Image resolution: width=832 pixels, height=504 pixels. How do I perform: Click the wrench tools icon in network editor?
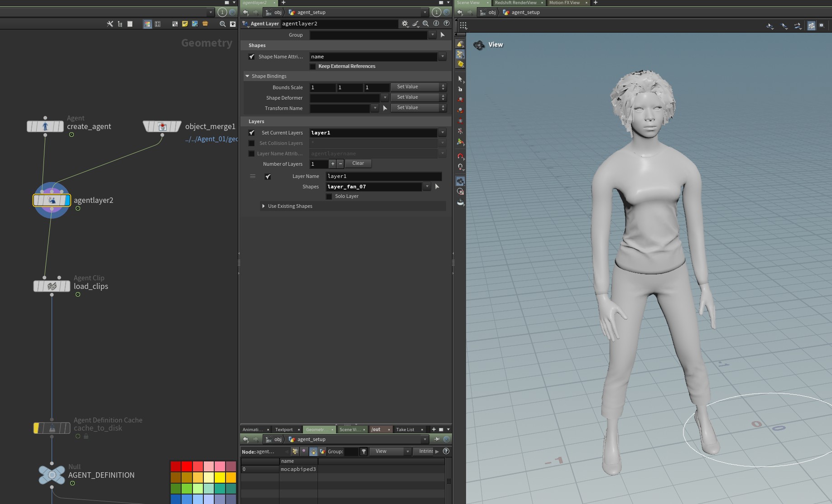pos(110,24)
